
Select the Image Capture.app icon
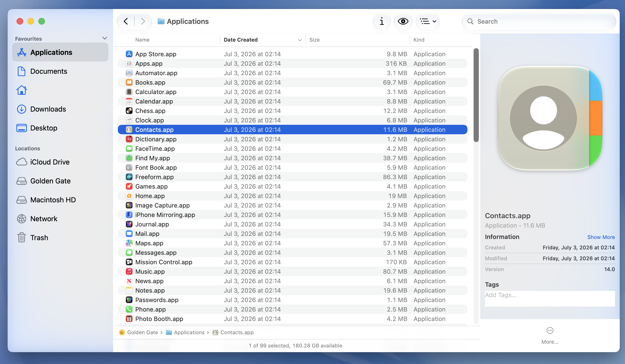point(129,205)
